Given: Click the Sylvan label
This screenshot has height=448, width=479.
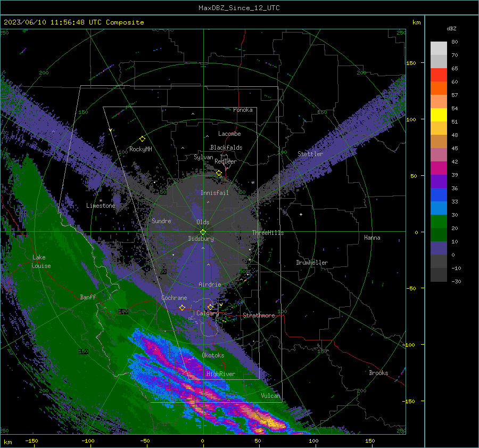Looking at the screenshot, I should (203, 157).
